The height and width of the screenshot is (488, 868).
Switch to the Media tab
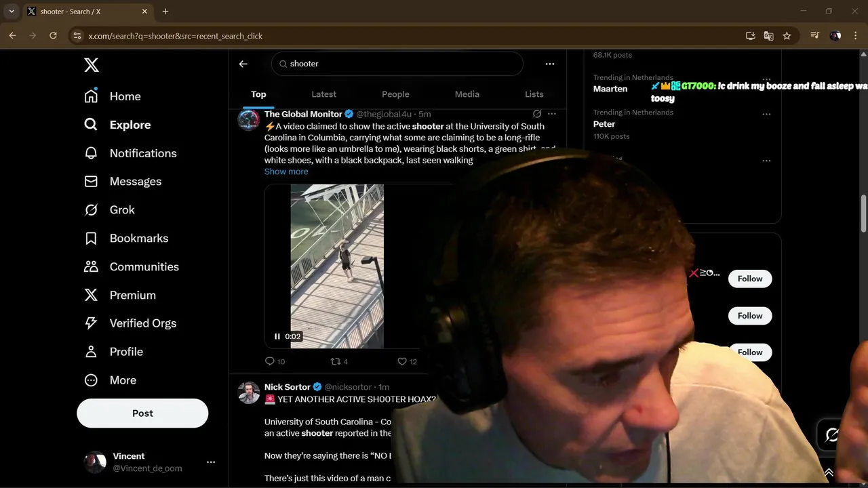point(467,94)
